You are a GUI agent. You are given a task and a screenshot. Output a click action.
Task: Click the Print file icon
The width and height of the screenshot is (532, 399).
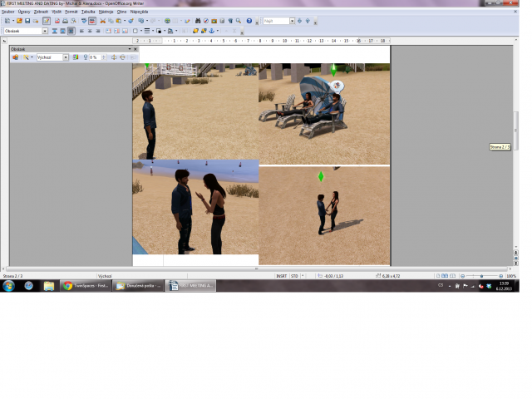click(65, 21)
